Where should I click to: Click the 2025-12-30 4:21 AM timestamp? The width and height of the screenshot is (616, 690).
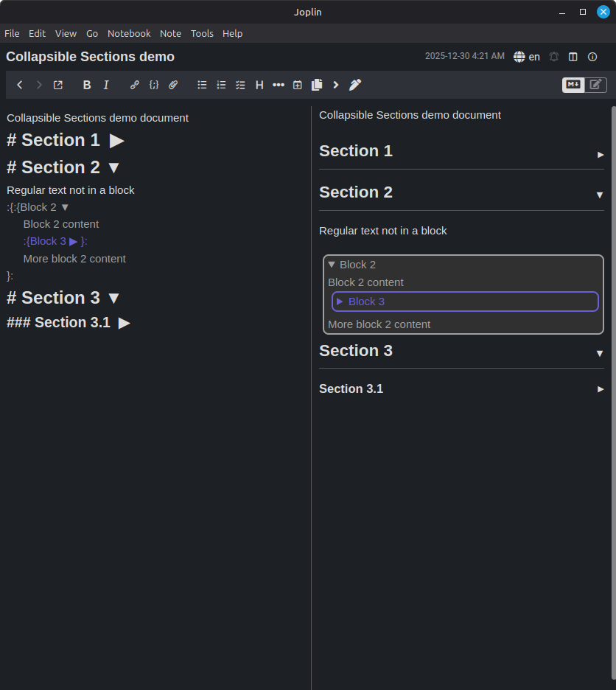pos(465,56)
